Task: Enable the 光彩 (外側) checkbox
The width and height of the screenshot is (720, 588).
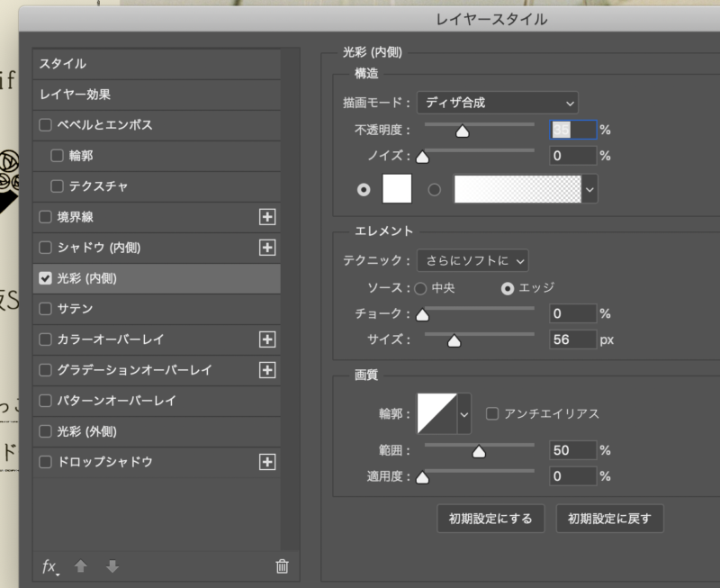Action: click(45, 431)
